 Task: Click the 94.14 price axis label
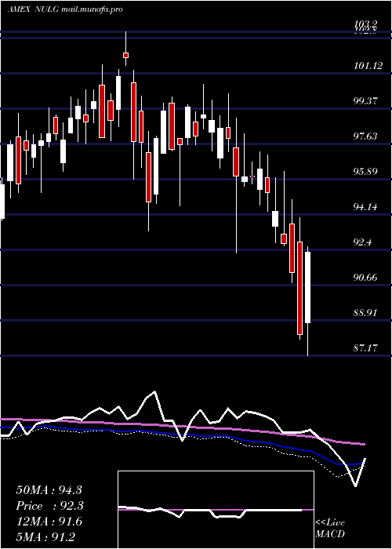pyautogui.click(x=366, y=207)
